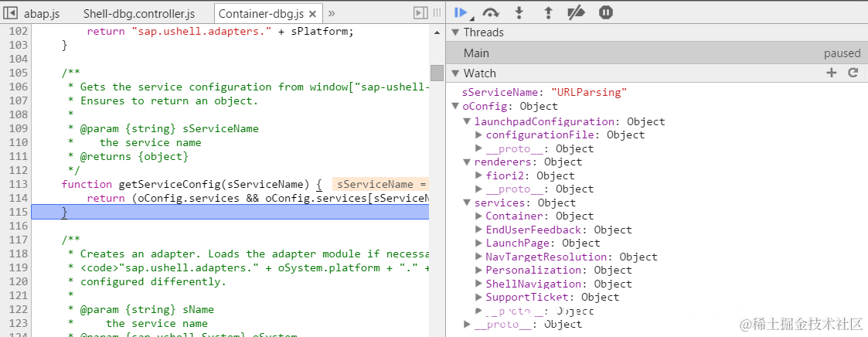Screen dimensions: 868x337
Task: Expand SupportTicket object
Action: 479,297
